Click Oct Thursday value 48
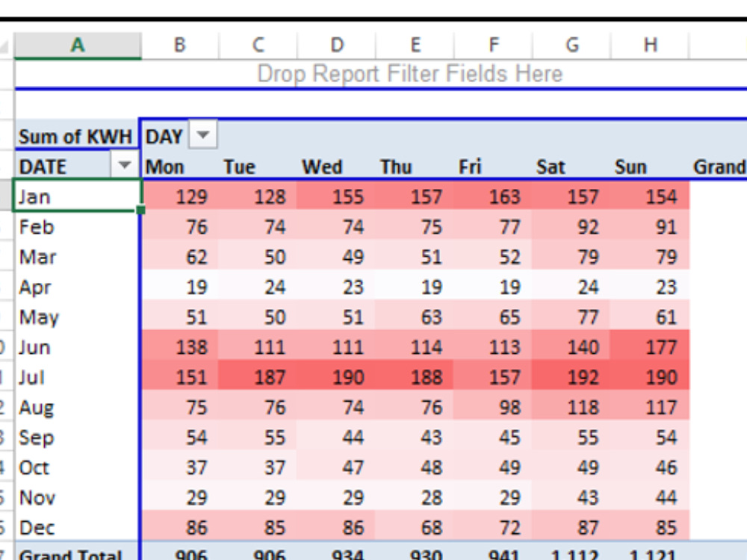 tap(414, 467)
